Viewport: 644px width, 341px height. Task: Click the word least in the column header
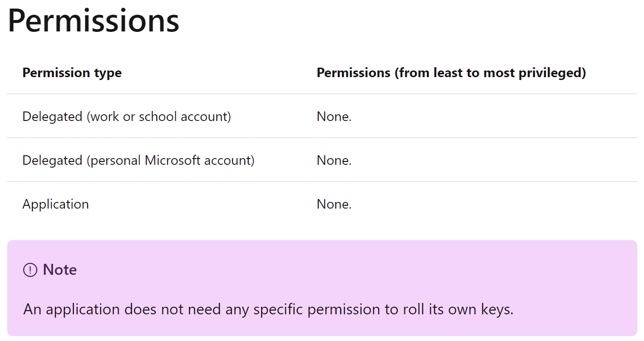(x=445, y=73)
